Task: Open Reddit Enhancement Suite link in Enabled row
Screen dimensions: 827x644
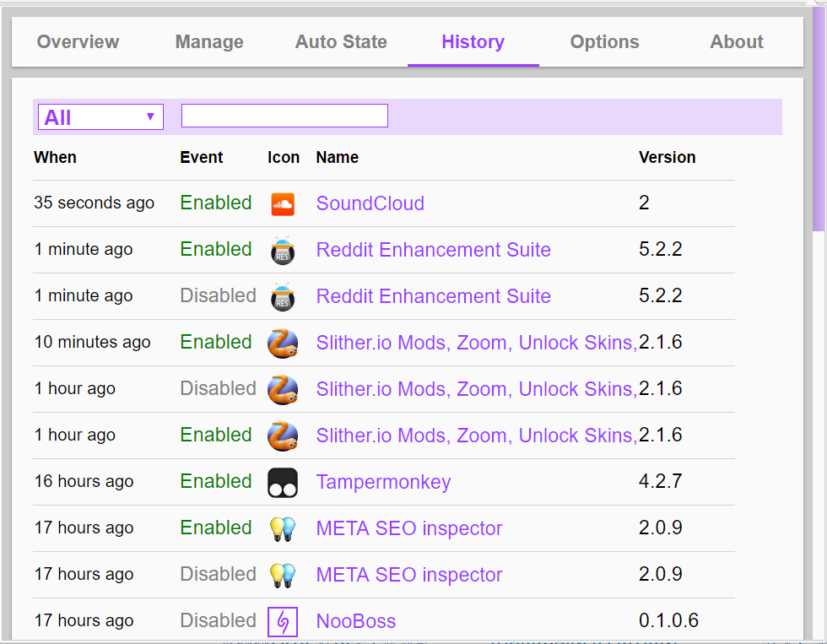Action: point(434,250)
